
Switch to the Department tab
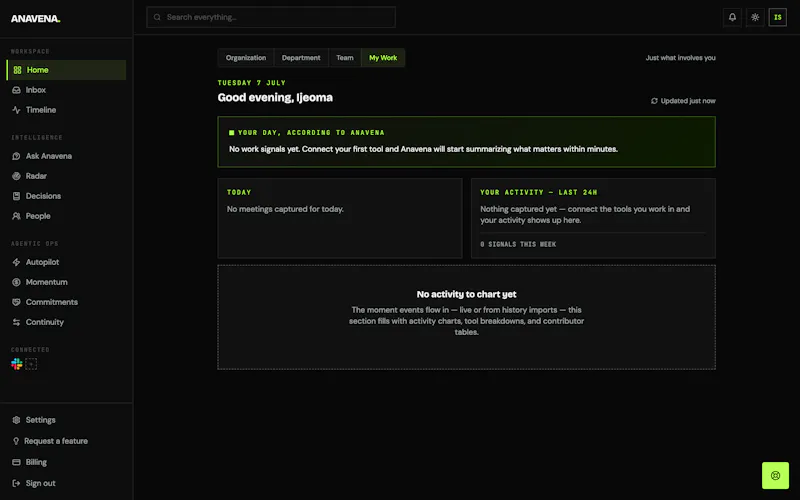[301, 58]
